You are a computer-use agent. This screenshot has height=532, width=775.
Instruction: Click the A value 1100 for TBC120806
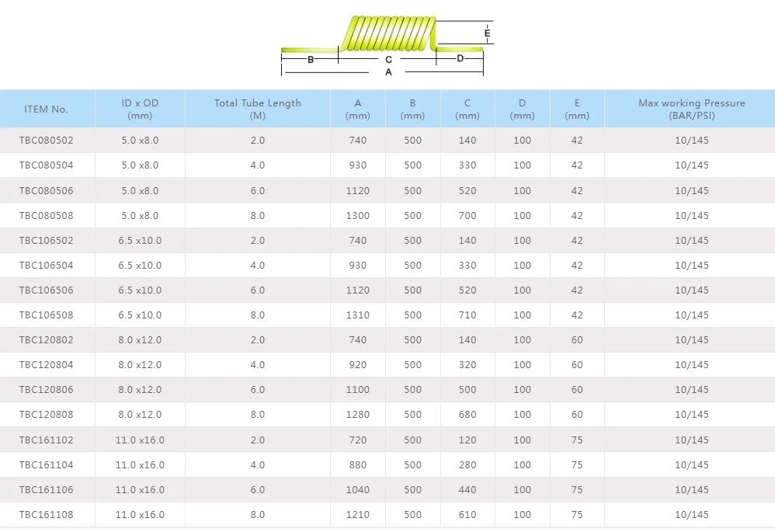(358, 390)
